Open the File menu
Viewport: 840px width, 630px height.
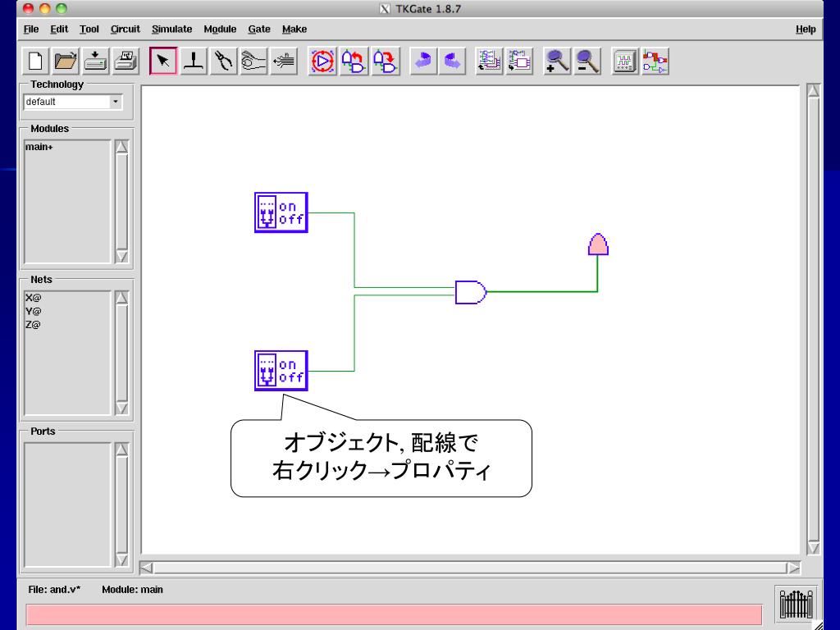point(31,29)
